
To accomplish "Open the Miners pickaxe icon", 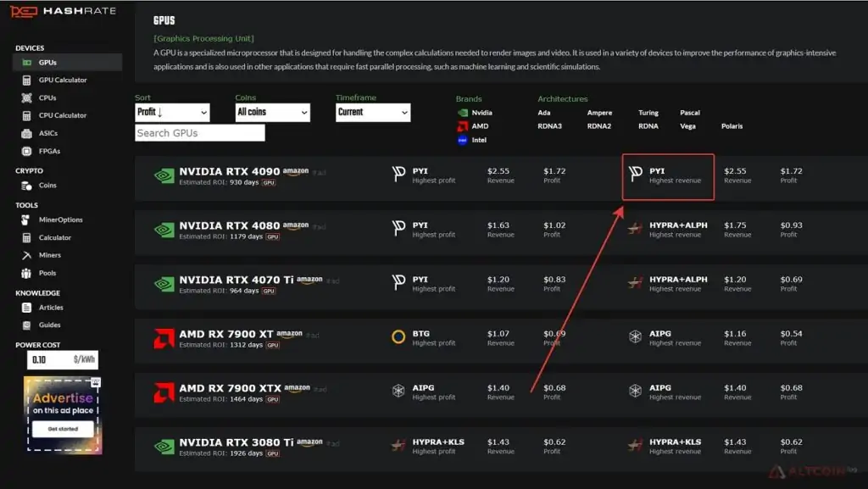I will pyautogui.click(x=26, y=255).
